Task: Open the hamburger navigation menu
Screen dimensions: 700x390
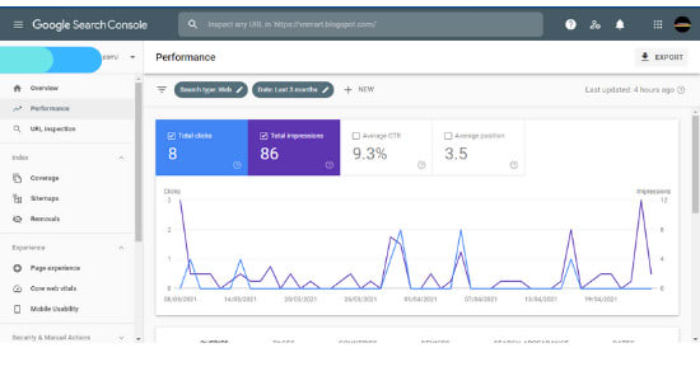Action: (x=18, y=25)
